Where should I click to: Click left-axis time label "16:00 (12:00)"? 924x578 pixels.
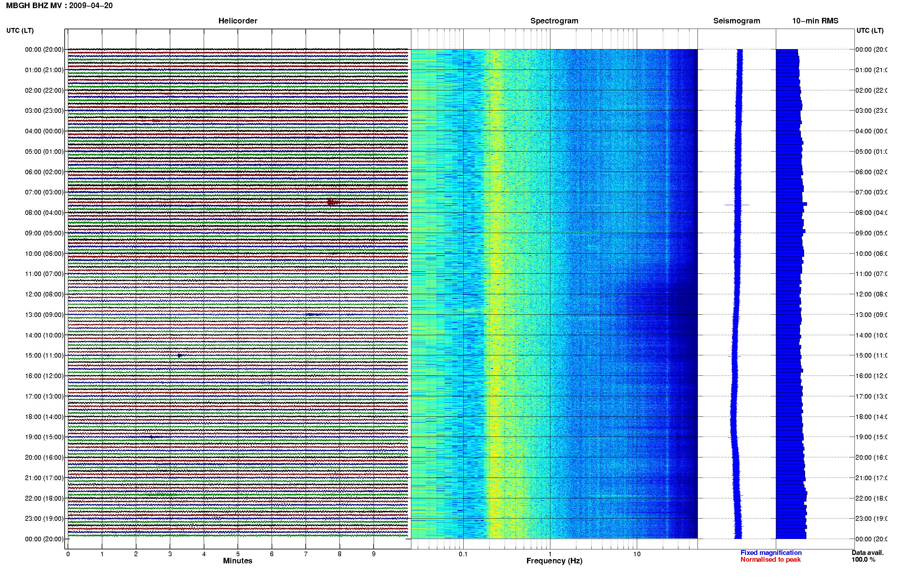click(44, 376)
